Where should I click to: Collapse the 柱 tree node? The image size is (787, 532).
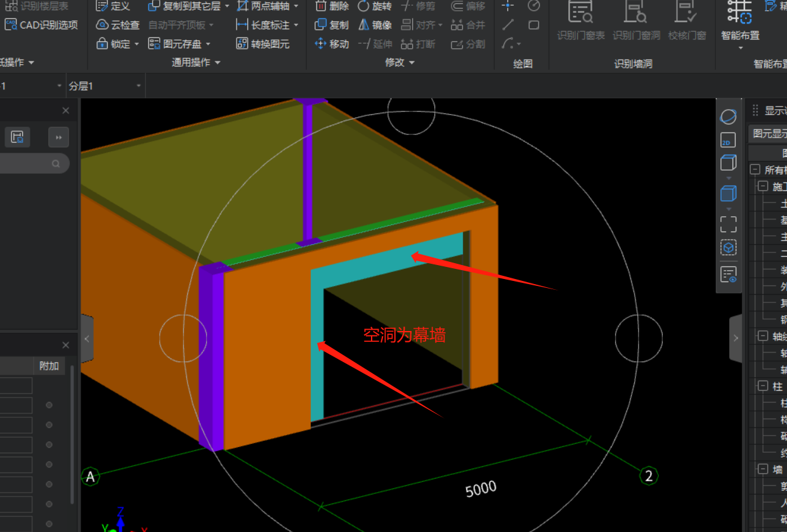point(763,386)
